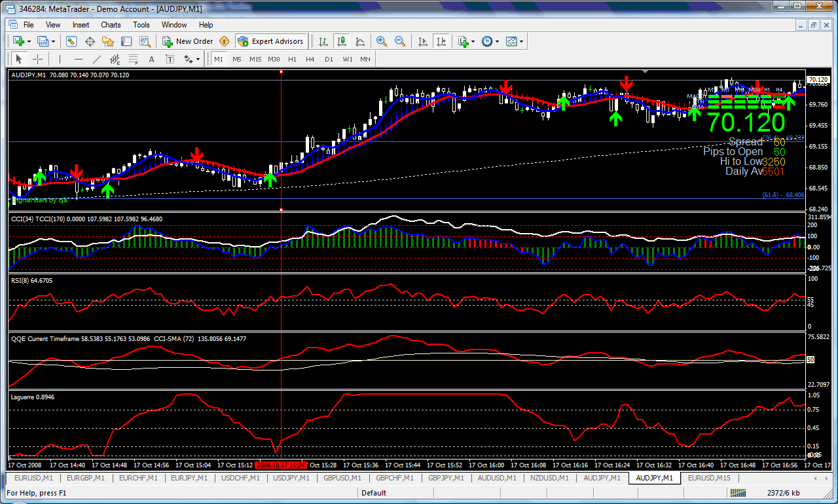This screenshot has height=504, width=838.
Task: Toggle Expert Advisors on or off
Action: 271,41
